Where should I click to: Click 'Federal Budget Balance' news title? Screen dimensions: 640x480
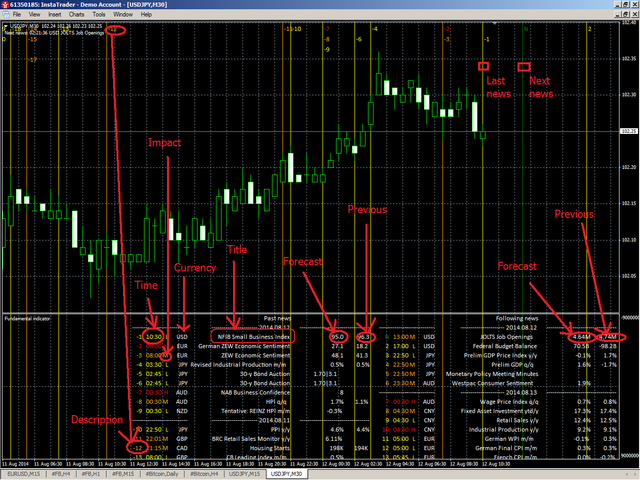505,346
